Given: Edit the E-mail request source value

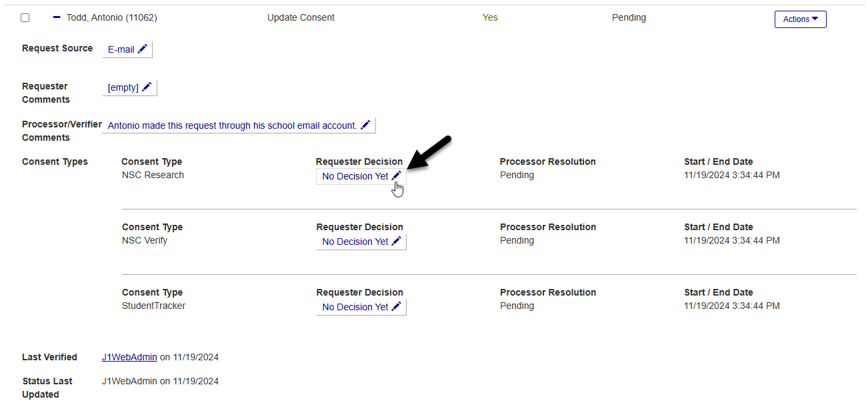Looking at the screenshot, I should point(121,49).
